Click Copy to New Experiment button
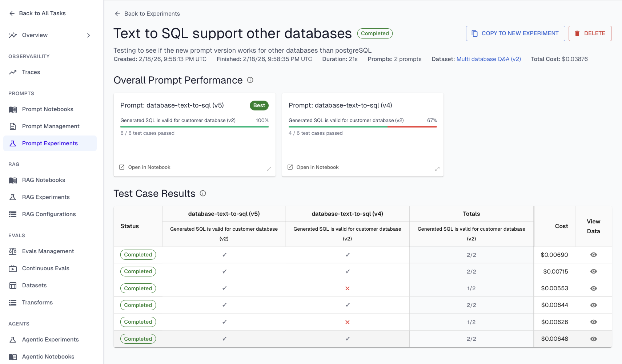 (515, 33)
